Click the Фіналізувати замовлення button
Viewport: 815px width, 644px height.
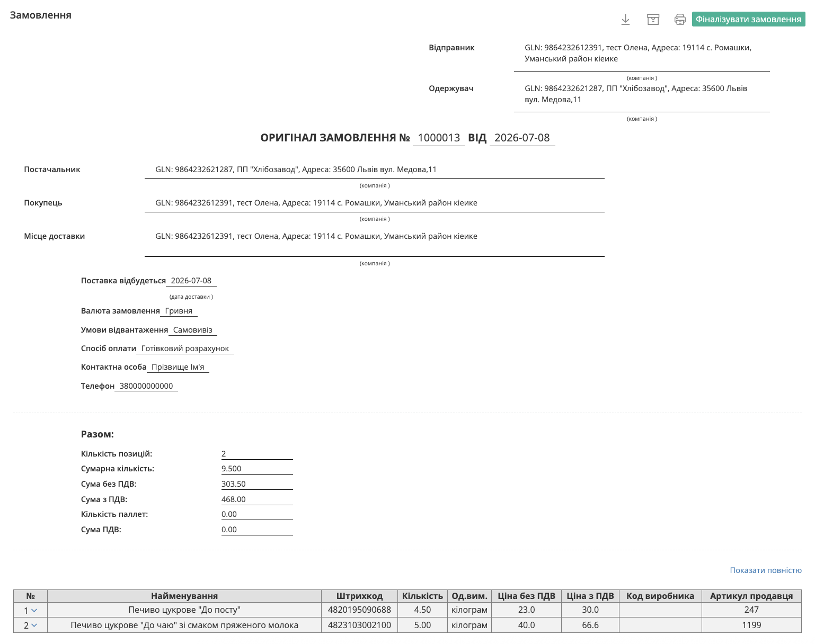coord(748,20)
